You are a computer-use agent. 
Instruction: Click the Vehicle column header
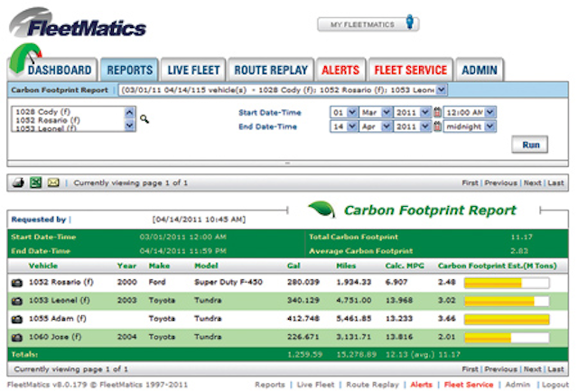[x=43, y=266]
